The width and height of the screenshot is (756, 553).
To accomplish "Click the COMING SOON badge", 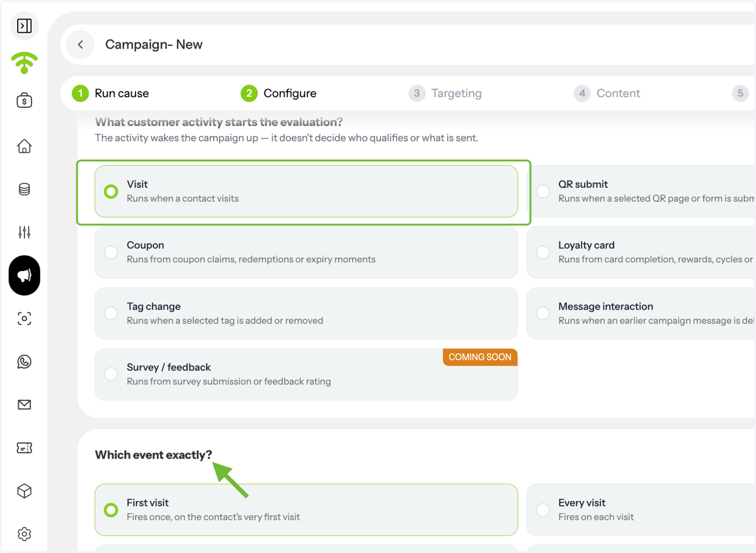I will point(480,357).
